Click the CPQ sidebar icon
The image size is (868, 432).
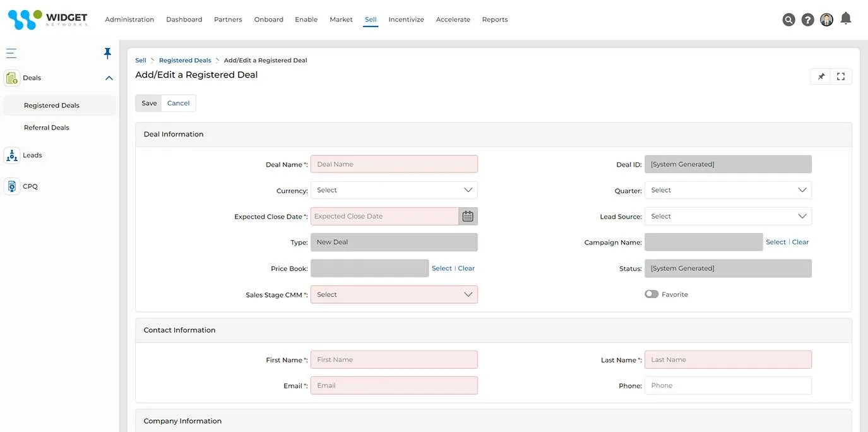pyautogui.click(x=12, y=186)
